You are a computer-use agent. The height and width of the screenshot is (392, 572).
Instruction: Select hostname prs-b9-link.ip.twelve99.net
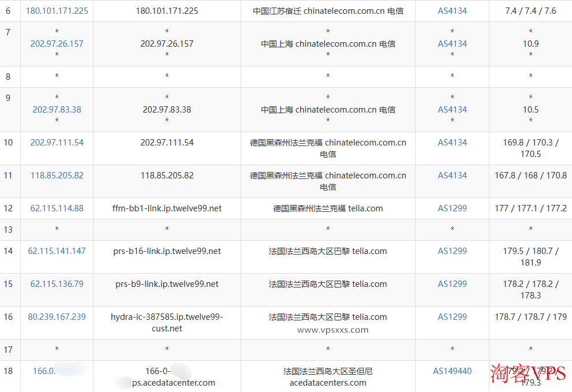[x=167, y=284]
